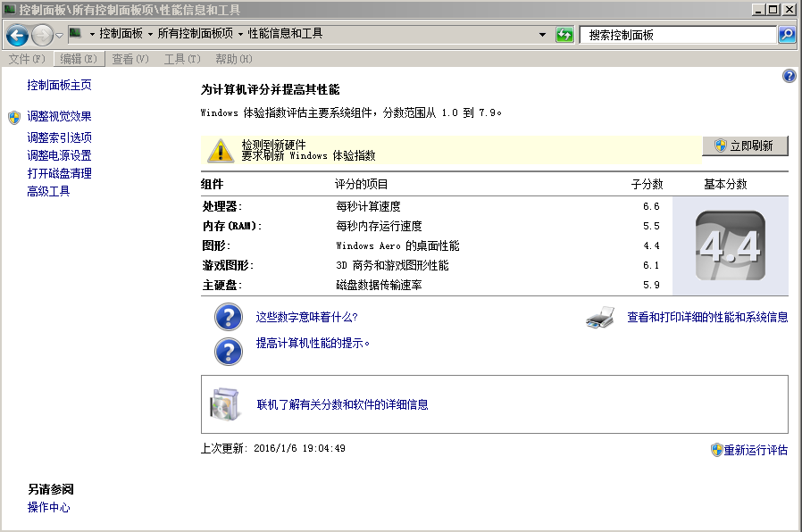
Task: Select the 游戏图形 row label
Action: [228, 265]
